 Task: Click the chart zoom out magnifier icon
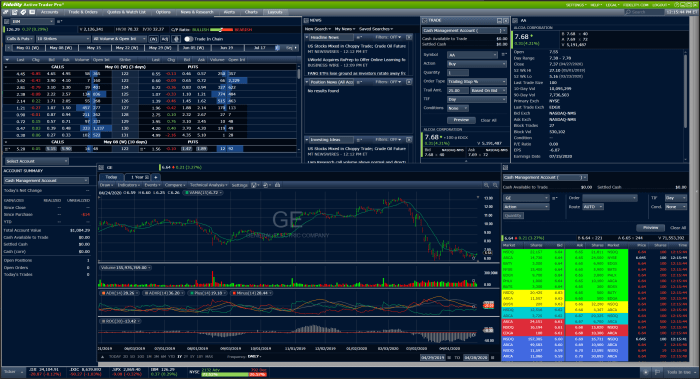[x=495, y=185]
